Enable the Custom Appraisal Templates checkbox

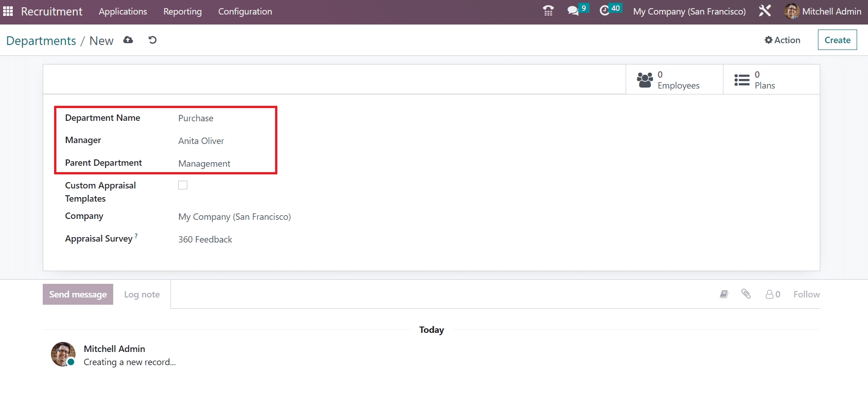pyautogui.click(x=183, y=185)
